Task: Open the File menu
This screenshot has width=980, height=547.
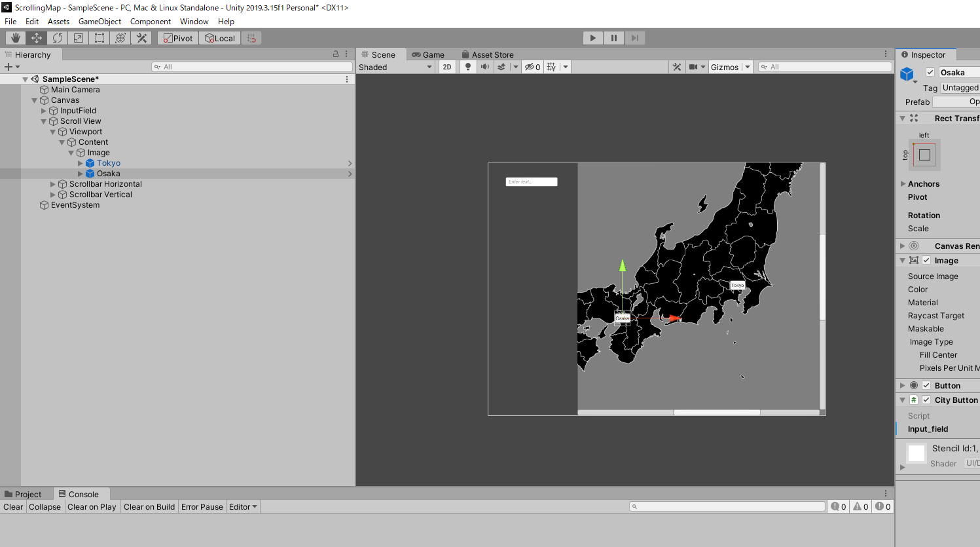Action: pyautogui.click(x=10, y=22)
